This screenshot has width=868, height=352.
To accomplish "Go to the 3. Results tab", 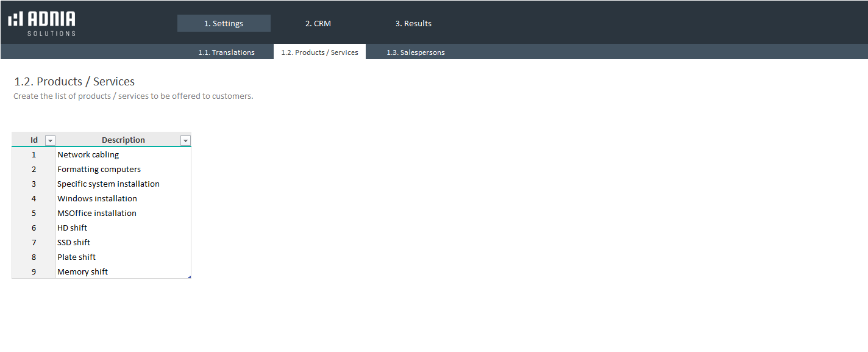I will [413, 24].
